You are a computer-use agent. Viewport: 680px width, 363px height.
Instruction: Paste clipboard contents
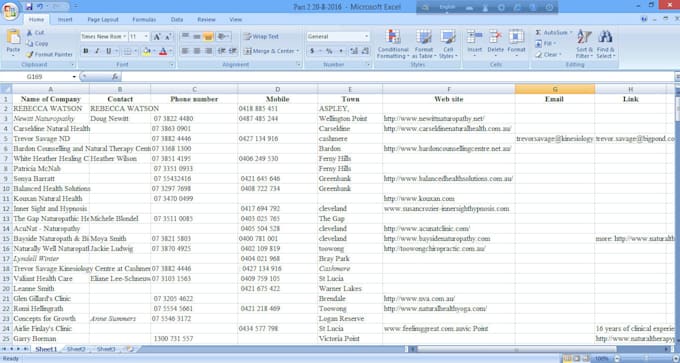(x=13, y=43)
